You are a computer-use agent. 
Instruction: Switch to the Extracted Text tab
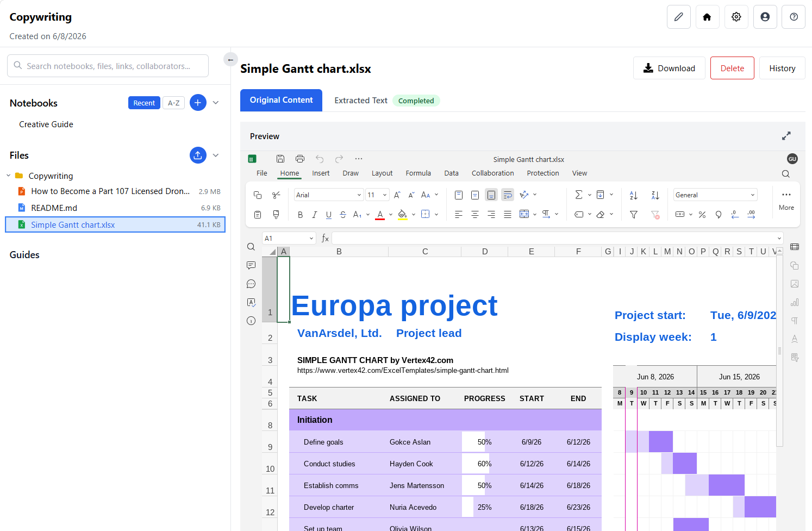[x=361, y=101]
